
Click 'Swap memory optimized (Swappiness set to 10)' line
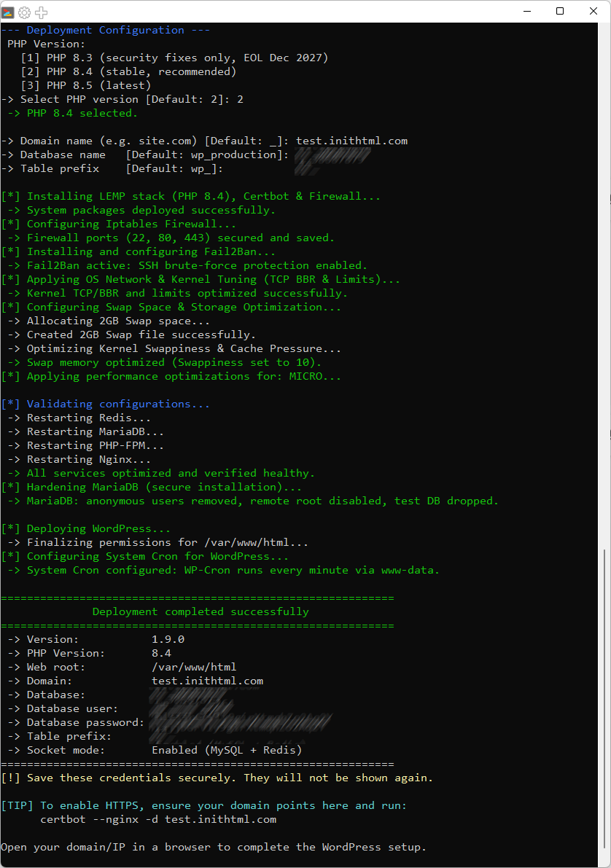pos(165,362)
